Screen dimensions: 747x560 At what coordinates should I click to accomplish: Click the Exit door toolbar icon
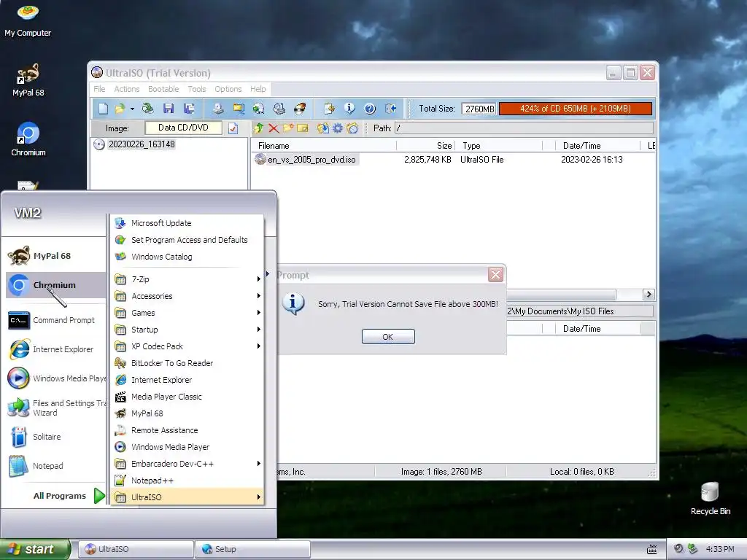click(391, 109)
